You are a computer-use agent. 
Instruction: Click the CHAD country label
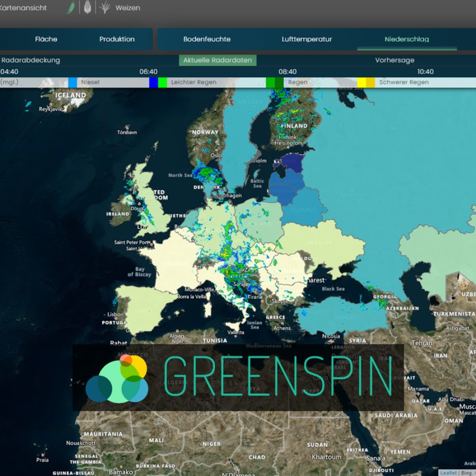coord(257,457)
